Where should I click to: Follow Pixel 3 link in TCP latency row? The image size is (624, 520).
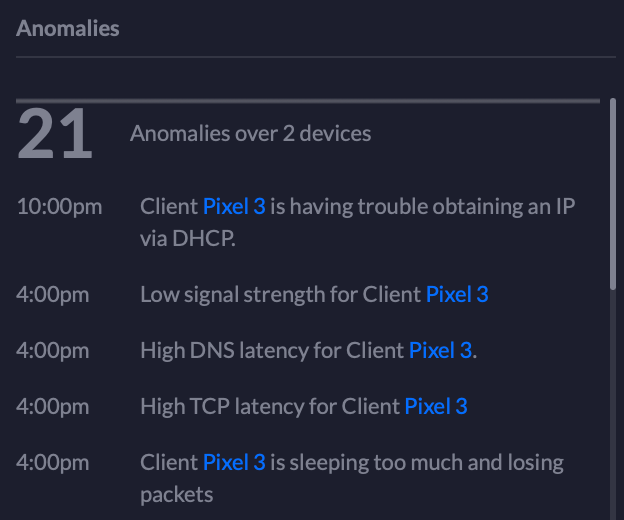tap(435, 406)
